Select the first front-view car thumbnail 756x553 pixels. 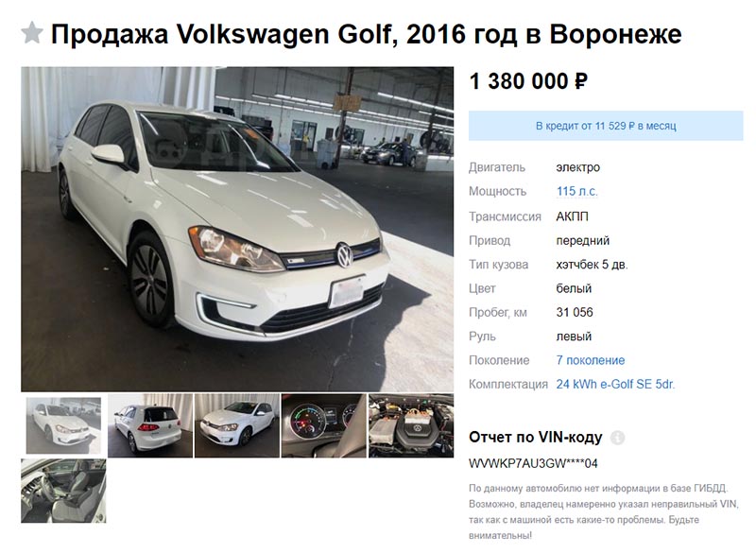pyautogui.click(x=63, y=425)
